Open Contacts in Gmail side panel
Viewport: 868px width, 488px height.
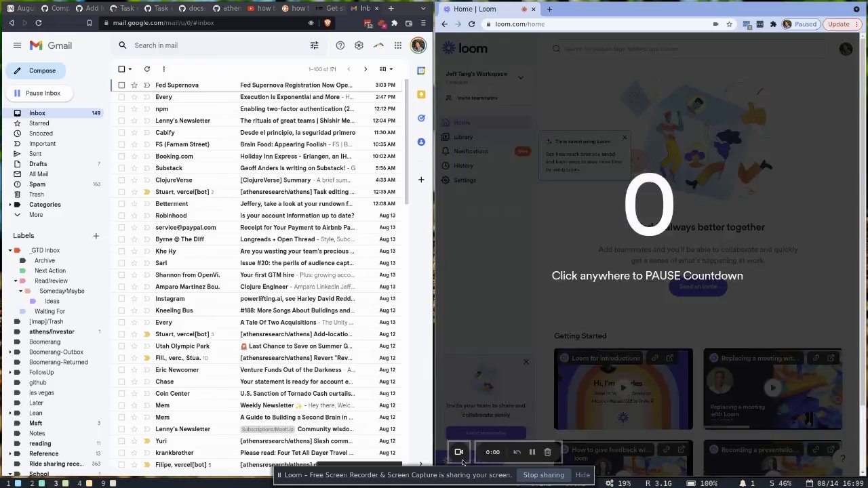(x=421, y=142)
